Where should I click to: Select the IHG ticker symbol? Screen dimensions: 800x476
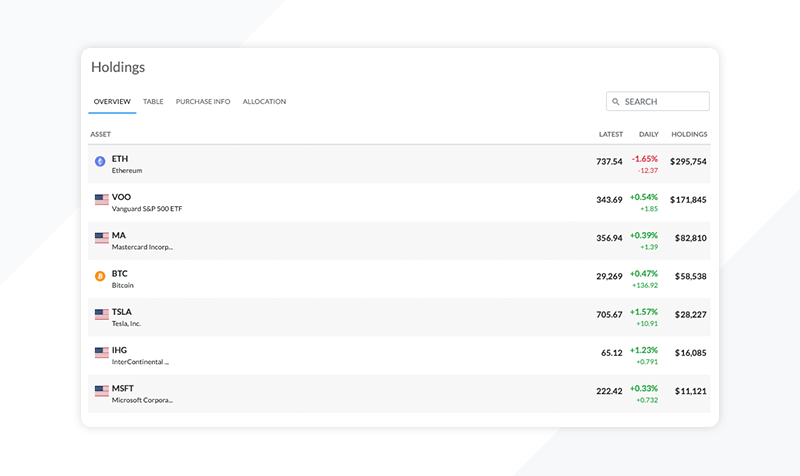click(x=119, y=350)
